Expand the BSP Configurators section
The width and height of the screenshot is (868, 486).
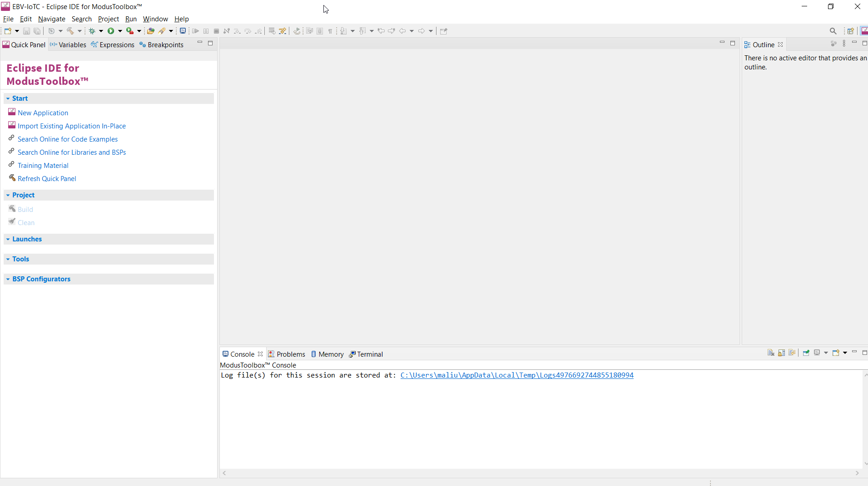coord(8,279)
